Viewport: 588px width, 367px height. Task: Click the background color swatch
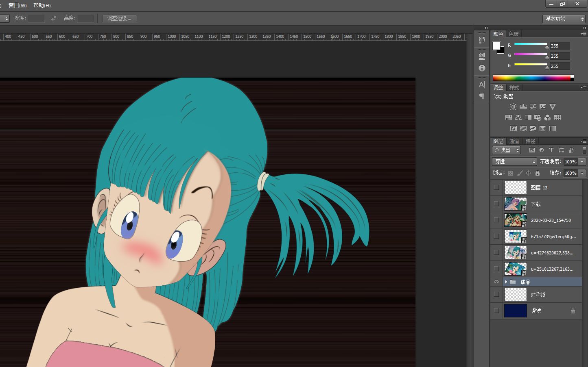[x=502, y=51]
